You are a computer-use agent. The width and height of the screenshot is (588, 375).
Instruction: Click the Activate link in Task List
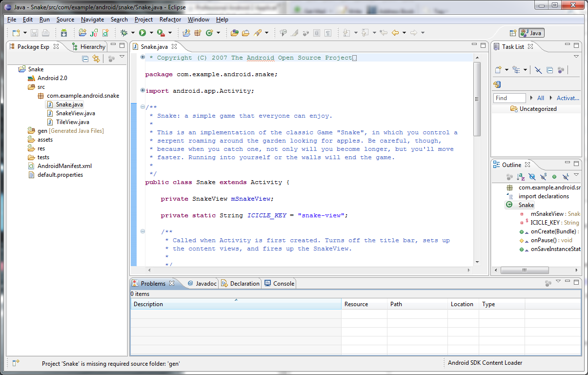568,98
